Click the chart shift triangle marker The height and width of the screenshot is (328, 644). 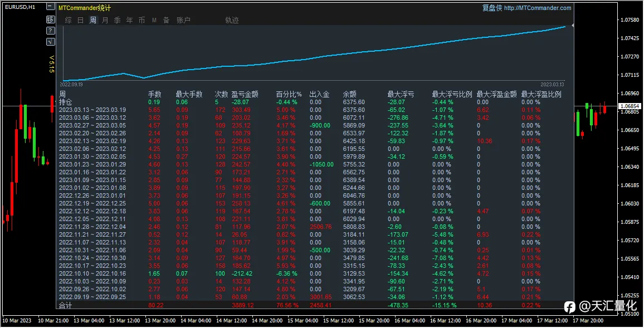(x=573, y=26)
